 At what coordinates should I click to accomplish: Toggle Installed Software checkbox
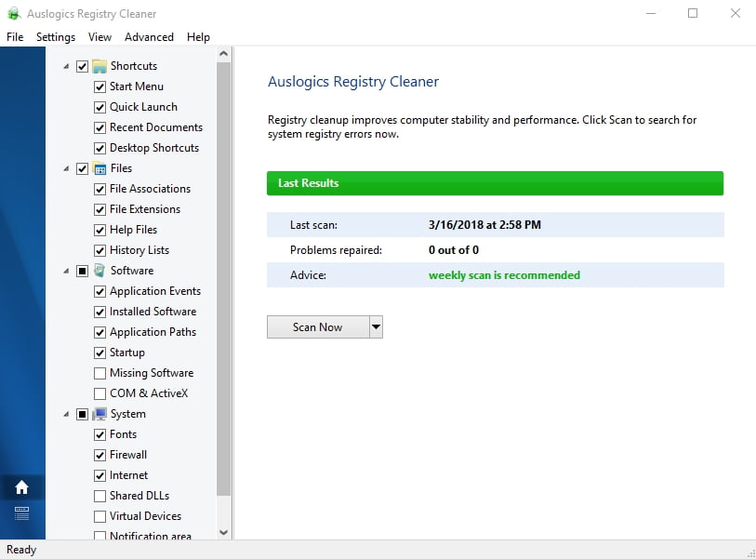click(x=99, y=313)
